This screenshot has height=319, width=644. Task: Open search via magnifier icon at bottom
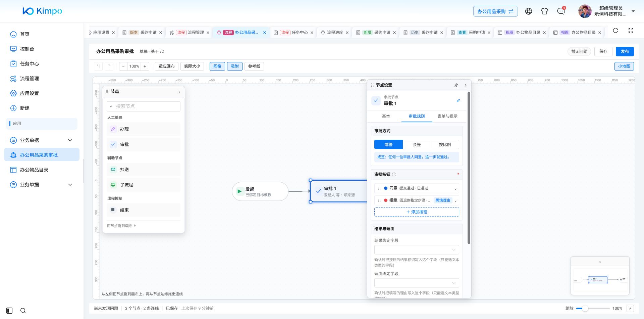[x=23, y=311]
